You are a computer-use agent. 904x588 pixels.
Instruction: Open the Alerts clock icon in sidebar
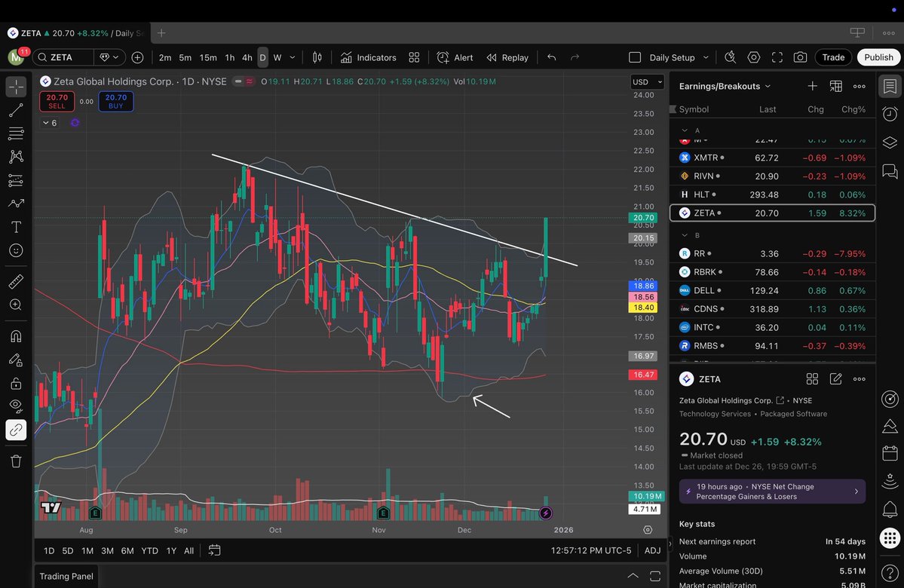pos(890,114)
